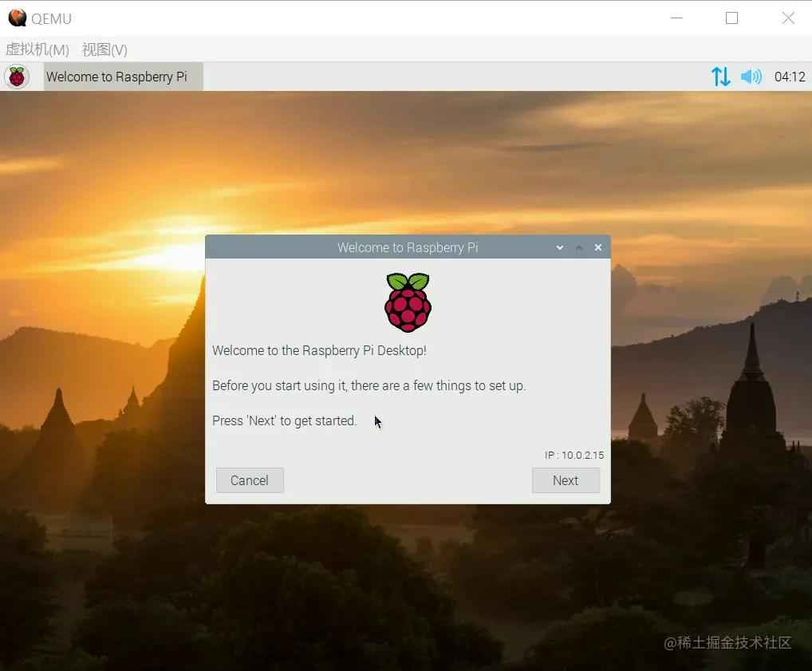The width and height of the screenshot is (812, 671).
Task: Click "Press 'Next' to get started." text
Action: tap(284, 420)
